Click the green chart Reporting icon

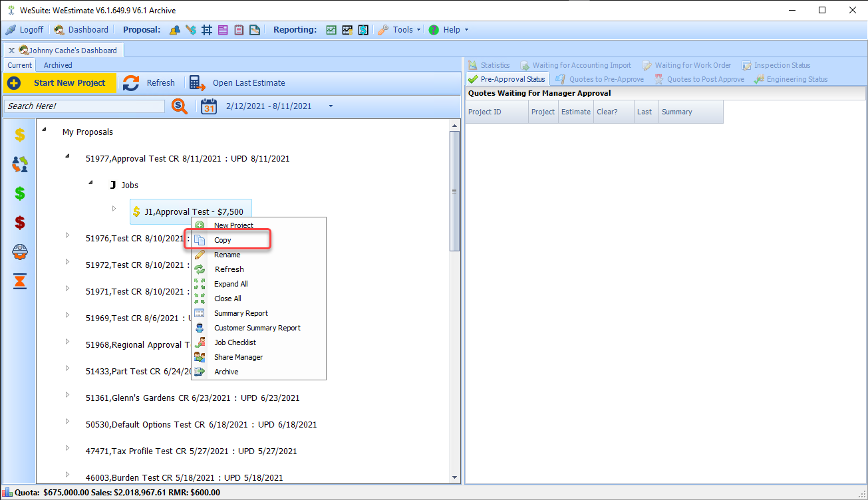click(x=331, y=30)
